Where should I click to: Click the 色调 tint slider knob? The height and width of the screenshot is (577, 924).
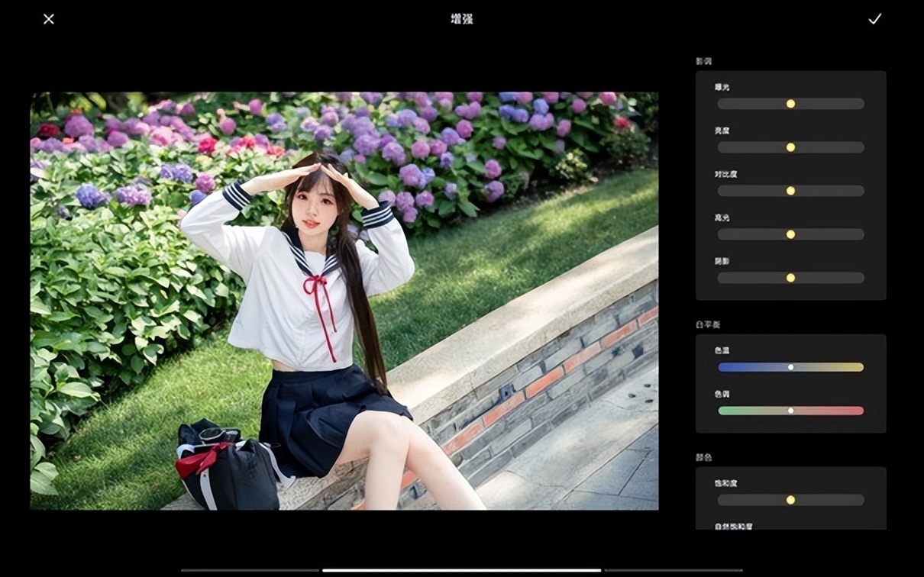click(x=790, y=411)
